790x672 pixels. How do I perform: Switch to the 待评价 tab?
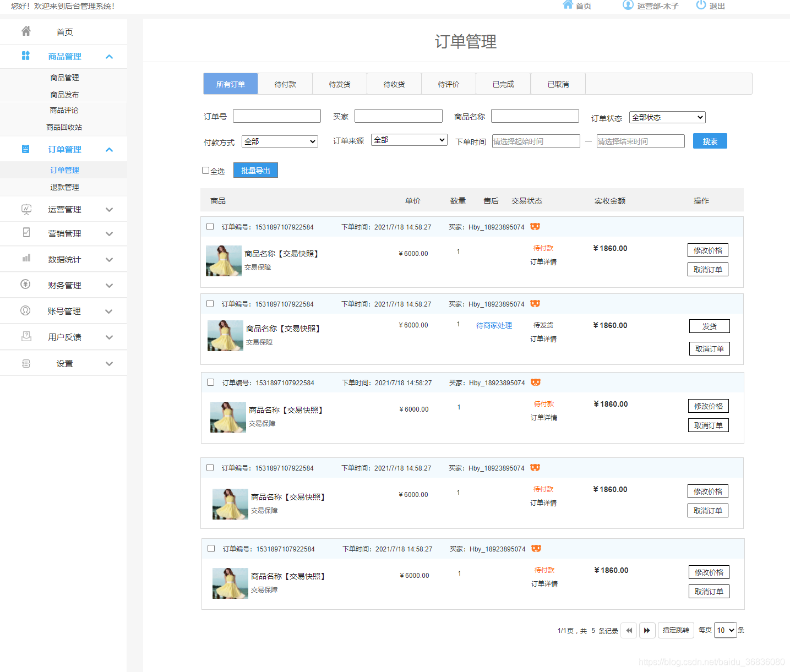click(449, 84)
